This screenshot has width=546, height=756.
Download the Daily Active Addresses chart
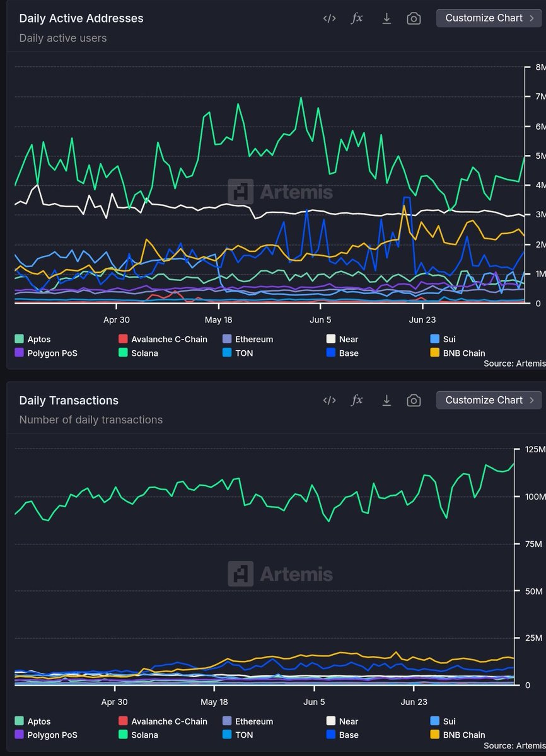386,18
